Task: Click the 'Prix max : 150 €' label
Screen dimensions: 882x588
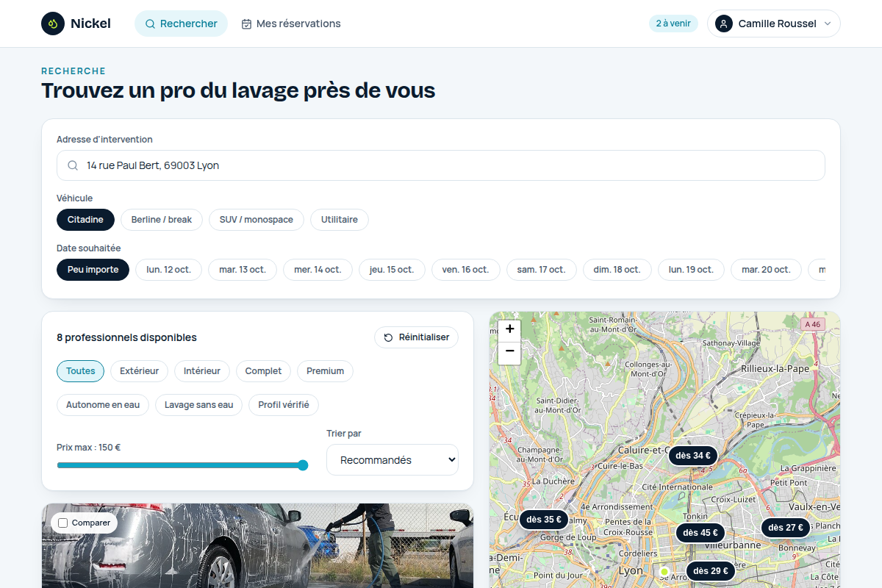Action: pos(88,447)
